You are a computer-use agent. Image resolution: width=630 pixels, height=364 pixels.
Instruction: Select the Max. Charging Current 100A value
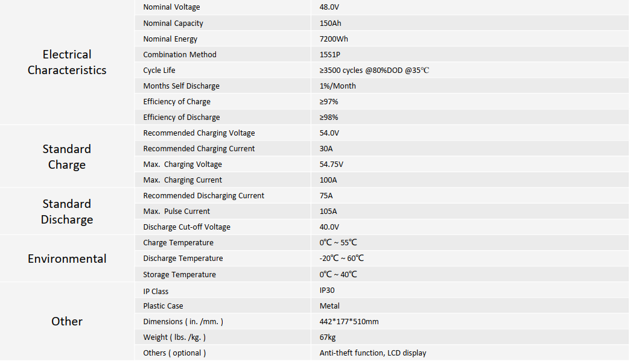pyautogui.click(x=328, y=180)
